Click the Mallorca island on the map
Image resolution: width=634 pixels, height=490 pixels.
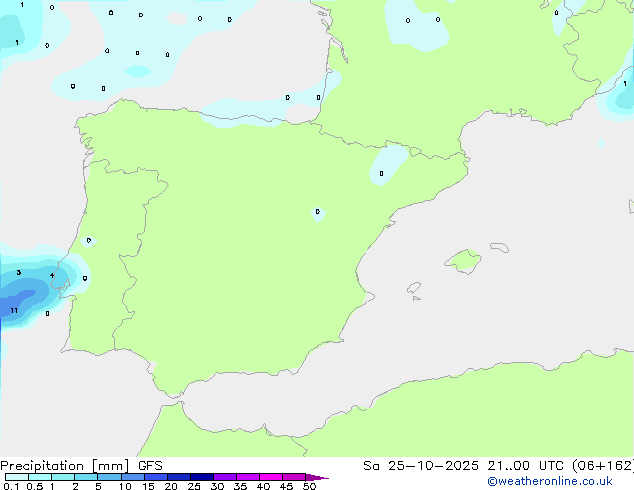tap(463, 261)
